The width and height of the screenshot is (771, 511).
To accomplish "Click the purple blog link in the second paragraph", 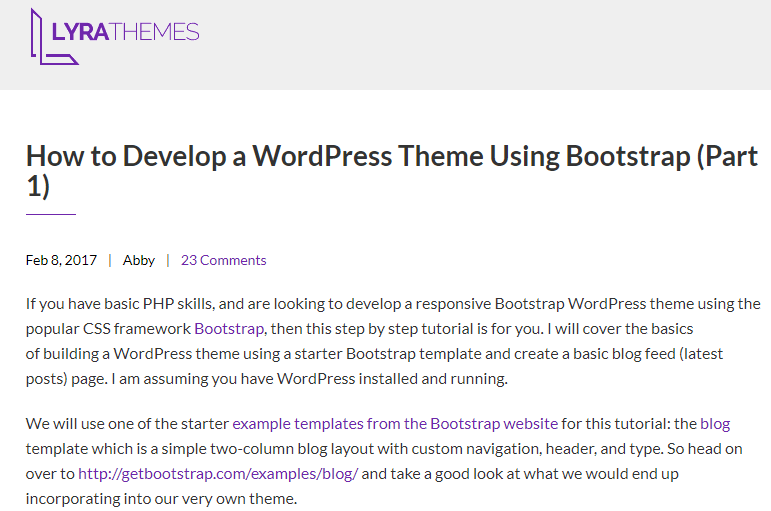I will point(715,423).
